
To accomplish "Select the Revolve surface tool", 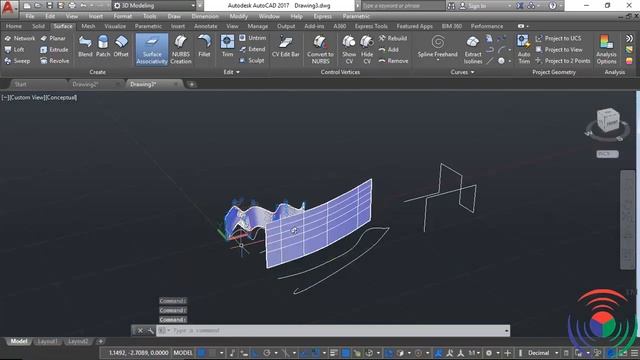I will (x=55, y=61).
